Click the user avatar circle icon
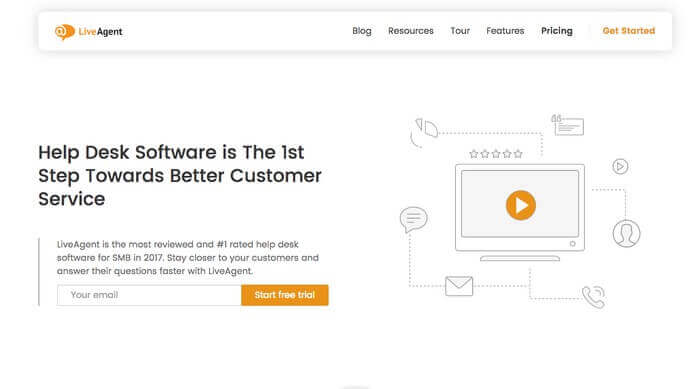The height and width of the screenshot is (389, 700). (626, 234)
